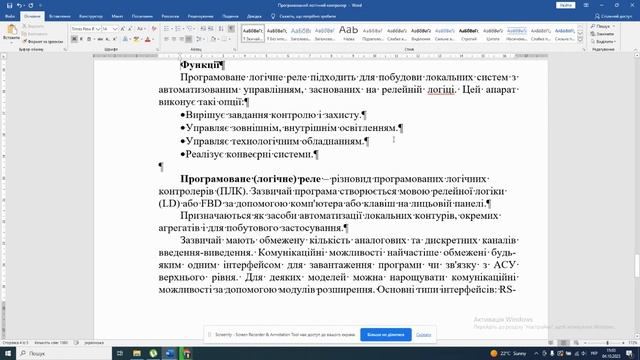Click the Decrease Indent icon
Image resolution: width=640 pixels, height=360 pixels.
point(203,29)
